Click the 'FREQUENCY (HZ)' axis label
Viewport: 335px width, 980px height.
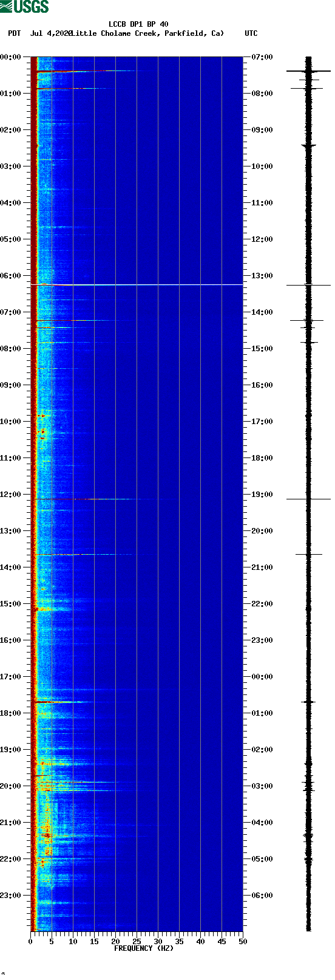144,948
